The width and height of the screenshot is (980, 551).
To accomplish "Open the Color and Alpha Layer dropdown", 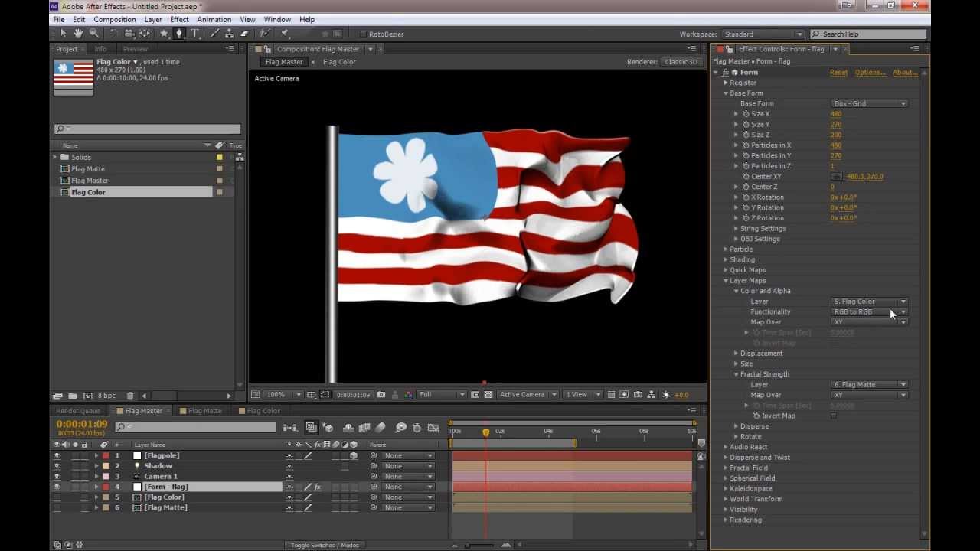I will [x=870, y=302].
